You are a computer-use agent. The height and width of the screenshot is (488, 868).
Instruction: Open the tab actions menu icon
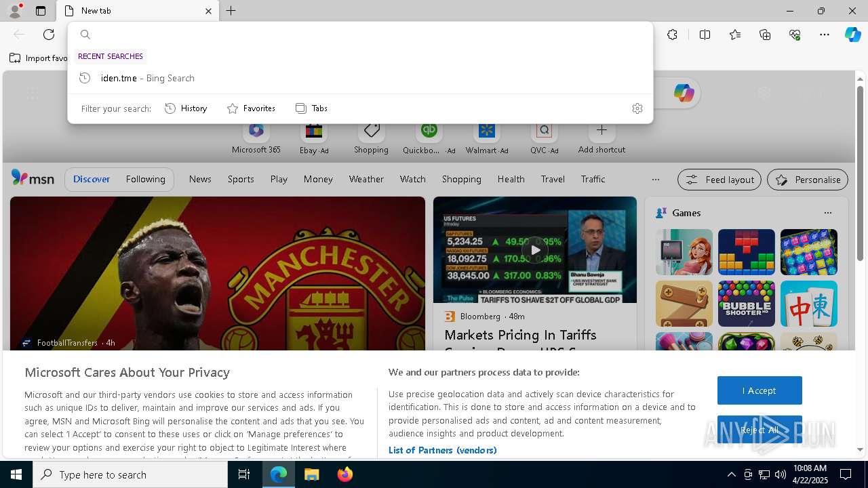[x=41, y=11]
